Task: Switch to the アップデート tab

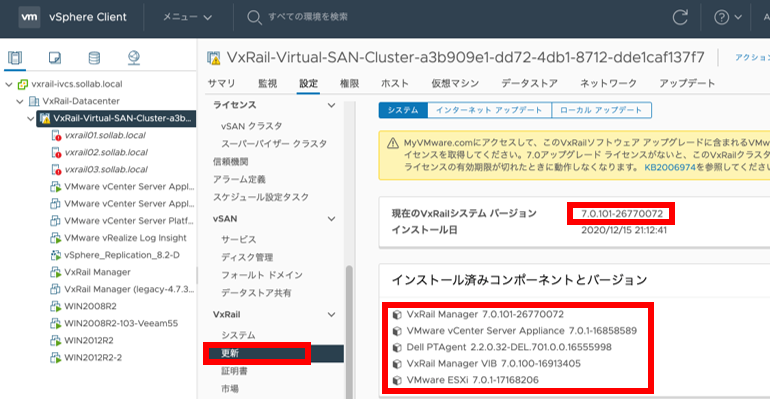Action: 687,83
